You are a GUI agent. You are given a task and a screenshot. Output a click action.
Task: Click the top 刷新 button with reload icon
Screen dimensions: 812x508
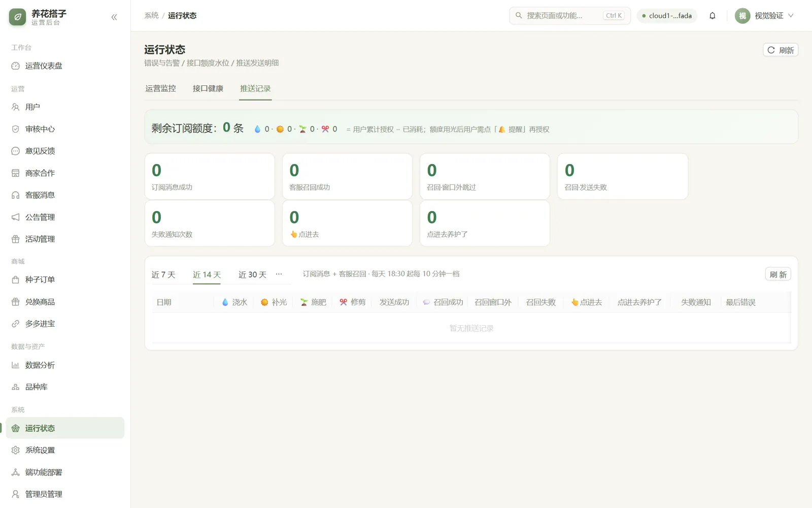coord(781,50)
